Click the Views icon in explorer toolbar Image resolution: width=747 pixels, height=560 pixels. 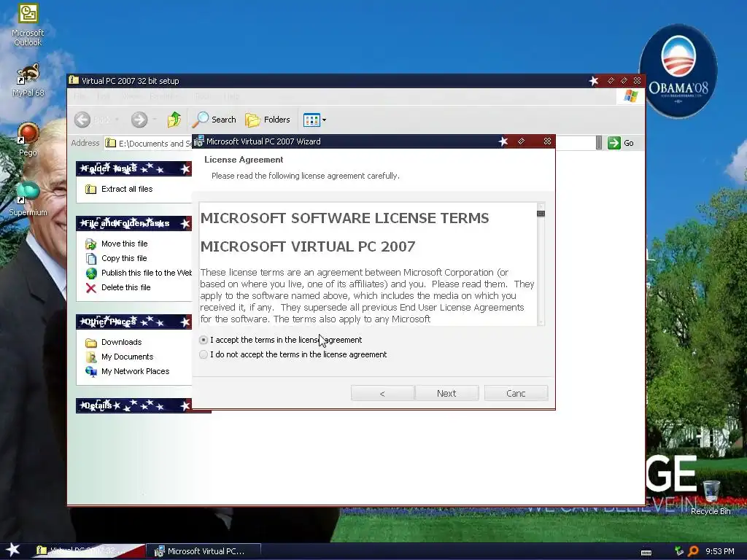311,120
